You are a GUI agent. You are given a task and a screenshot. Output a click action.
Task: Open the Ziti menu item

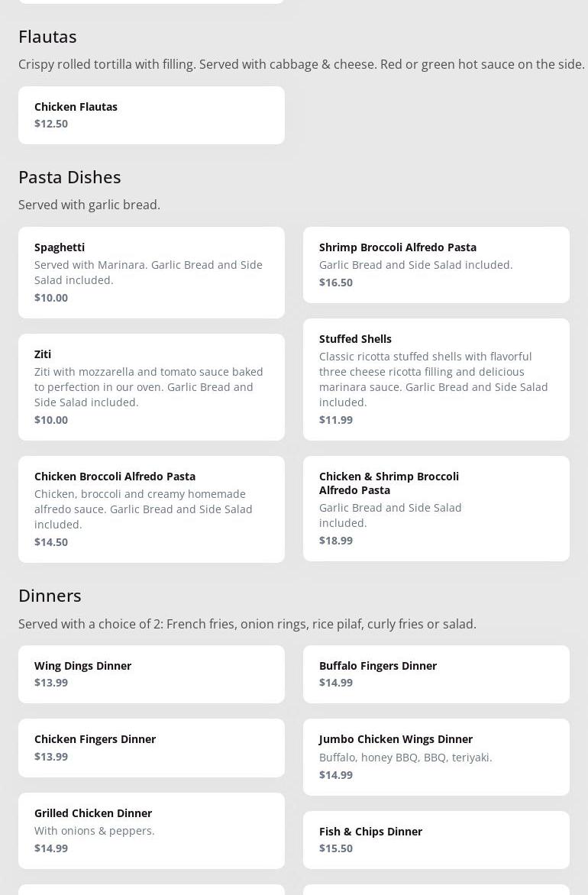pyautogui.click(x=151, y=386)
